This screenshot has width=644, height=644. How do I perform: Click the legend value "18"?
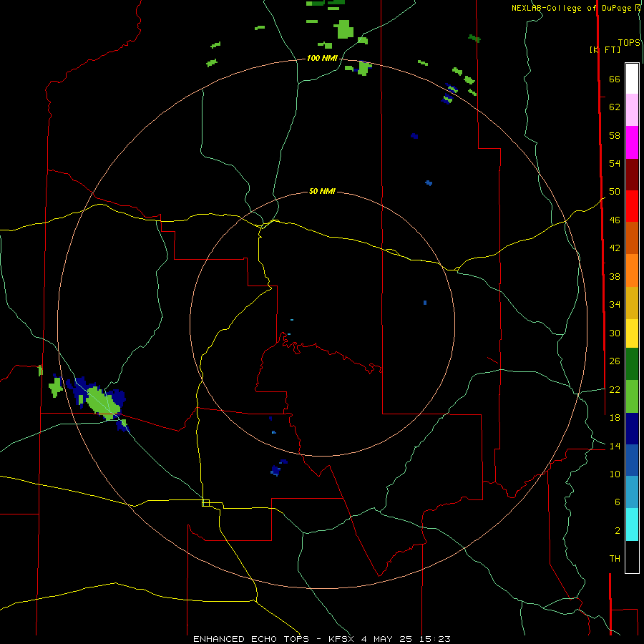pyautogui.click(x=615, y=418)
